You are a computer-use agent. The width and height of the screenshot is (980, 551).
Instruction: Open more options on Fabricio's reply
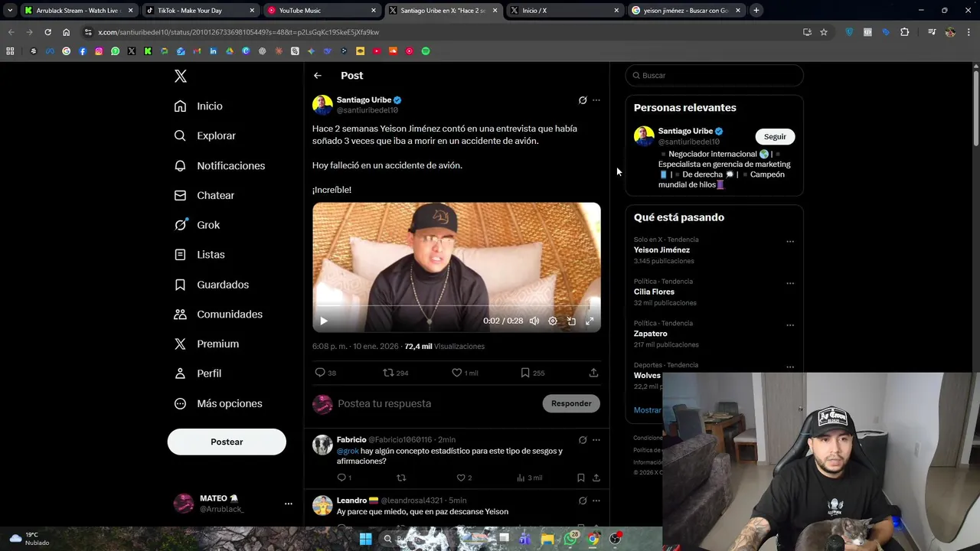click(596, 440)
